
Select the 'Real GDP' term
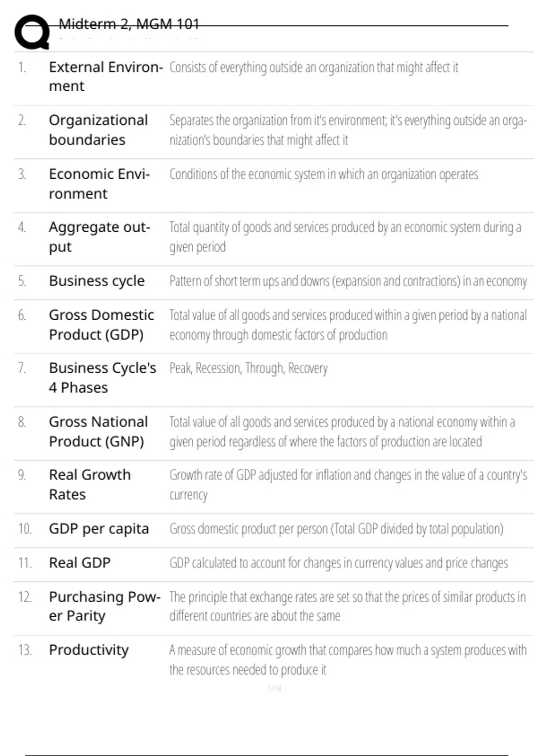80,563
